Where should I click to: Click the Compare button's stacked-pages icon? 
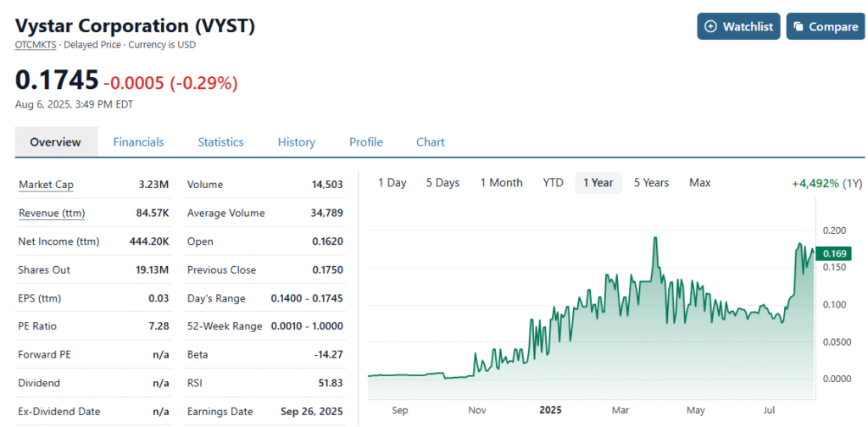(x=798, y=26)
